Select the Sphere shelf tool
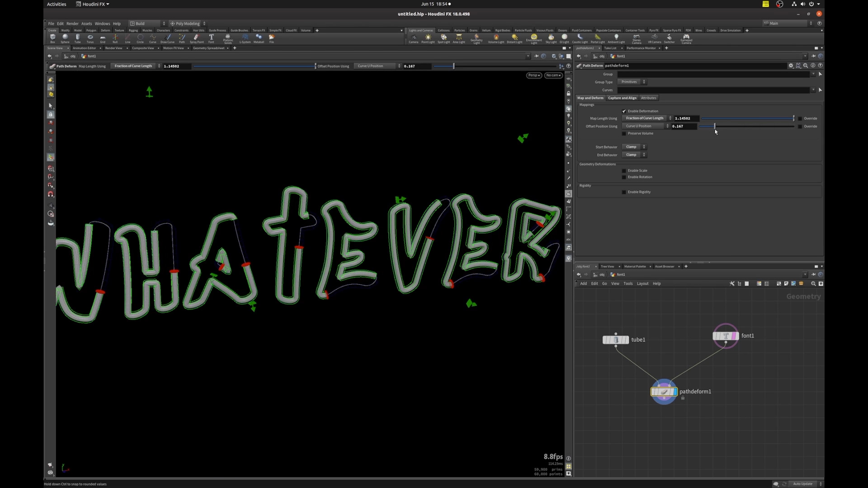The image size is (868, 488). point(65,38)
